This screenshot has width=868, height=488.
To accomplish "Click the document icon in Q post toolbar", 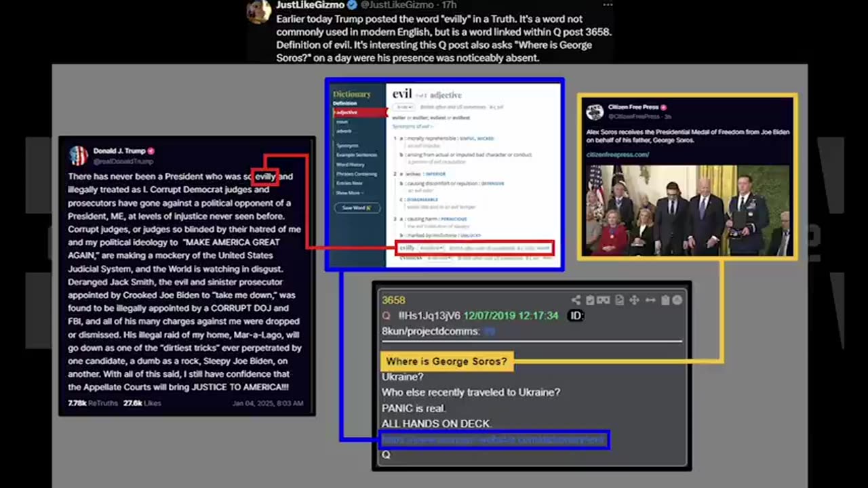I will tap(619, 300).
